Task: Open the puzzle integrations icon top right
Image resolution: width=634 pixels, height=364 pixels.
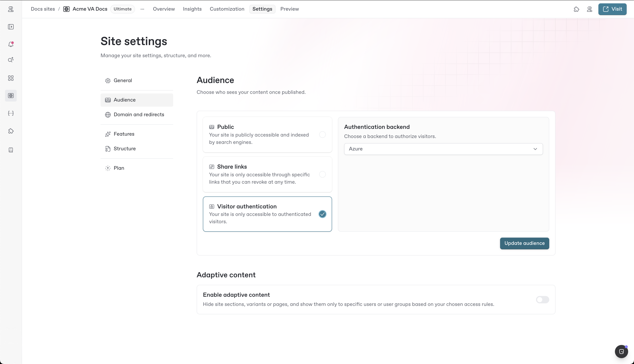Action: (576, 9)
